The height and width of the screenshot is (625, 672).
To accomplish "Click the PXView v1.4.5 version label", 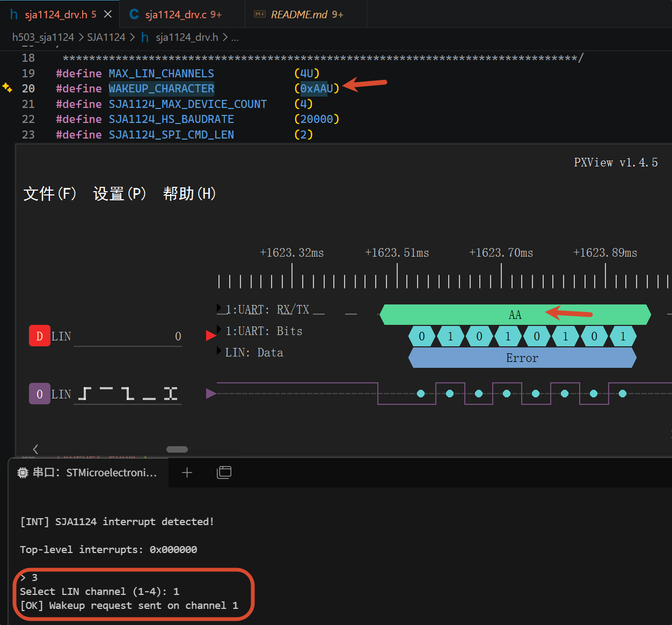I will point(616,163).
